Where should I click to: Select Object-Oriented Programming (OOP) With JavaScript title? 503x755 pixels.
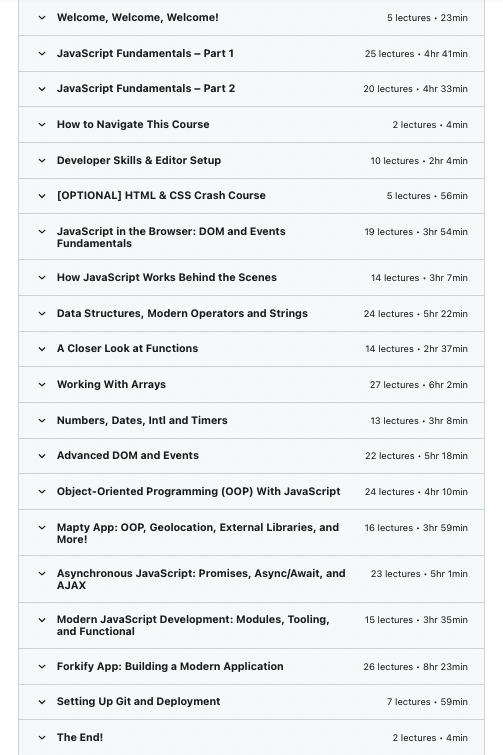click(198, 492)
